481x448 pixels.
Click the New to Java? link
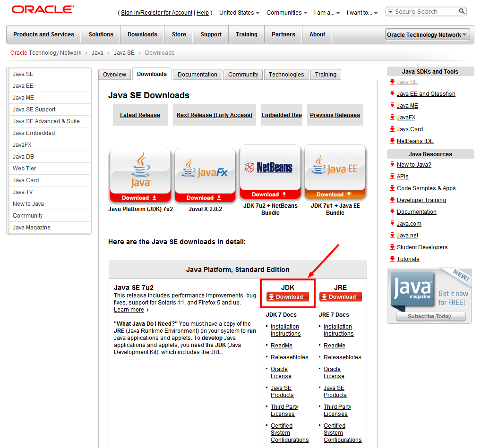pyautogui.click(x=414, y=165)
